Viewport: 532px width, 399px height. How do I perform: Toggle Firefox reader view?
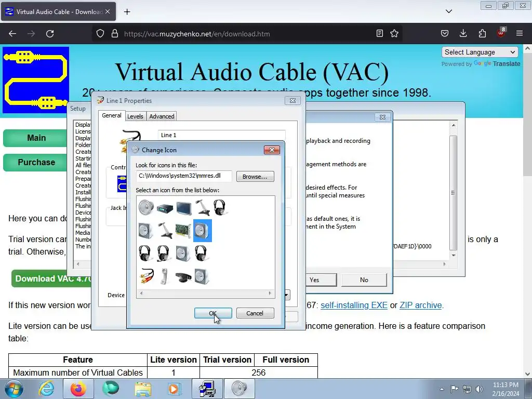380,34
